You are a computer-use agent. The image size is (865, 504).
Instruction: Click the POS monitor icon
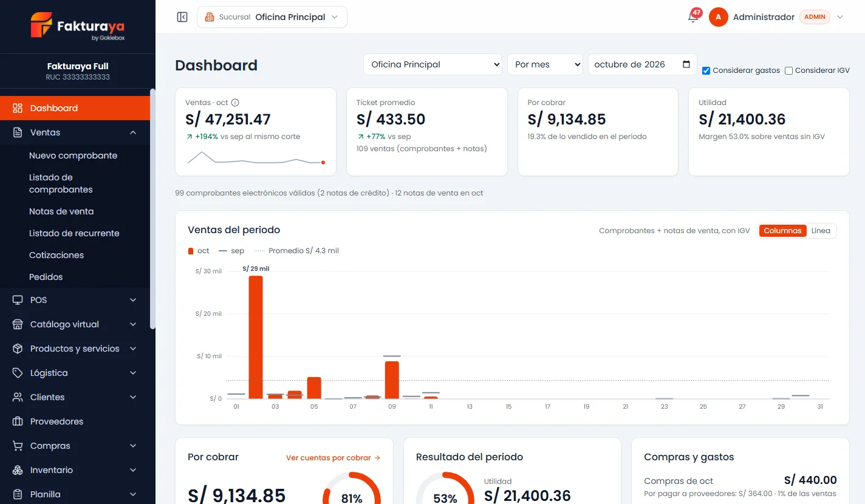[x=18, y=300]
